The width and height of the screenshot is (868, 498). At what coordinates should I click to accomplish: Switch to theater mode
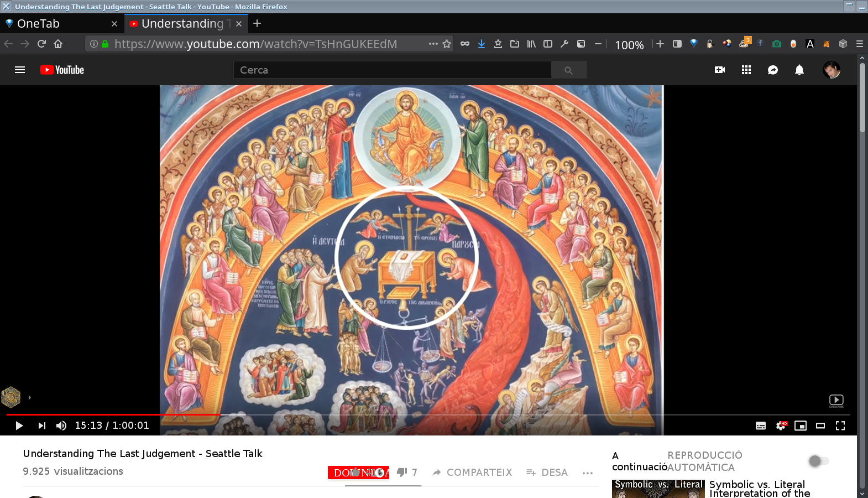point(820,426)
